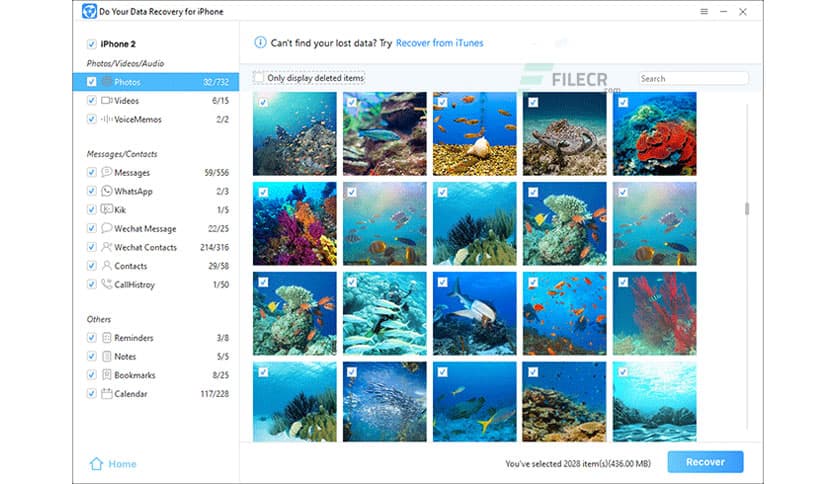The image size is (836, 484).
Task: Click the selected items status text
Action: (578, 464)
